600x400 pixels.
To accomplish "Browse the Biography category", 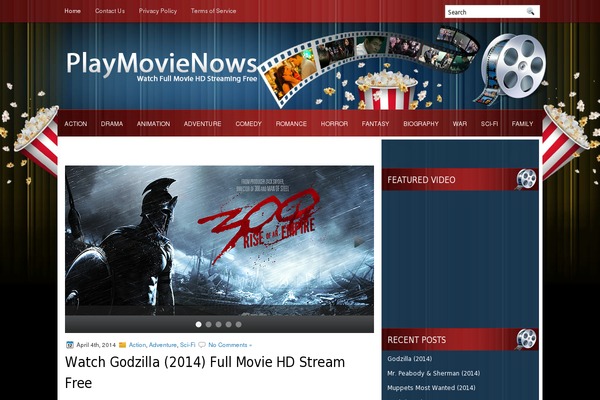I will coord(421,124).
